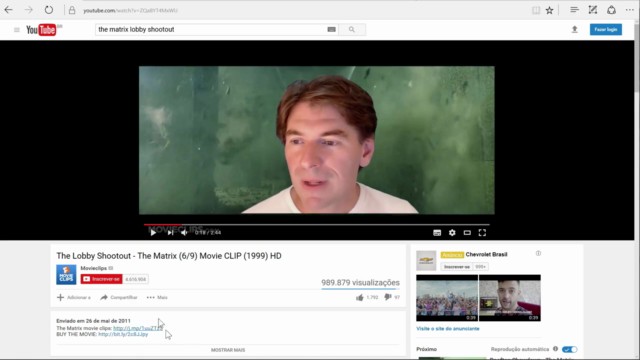This screenshot has height=360, width=640.
Task: Click the Chevrolet channel logo
Action: 426,260
